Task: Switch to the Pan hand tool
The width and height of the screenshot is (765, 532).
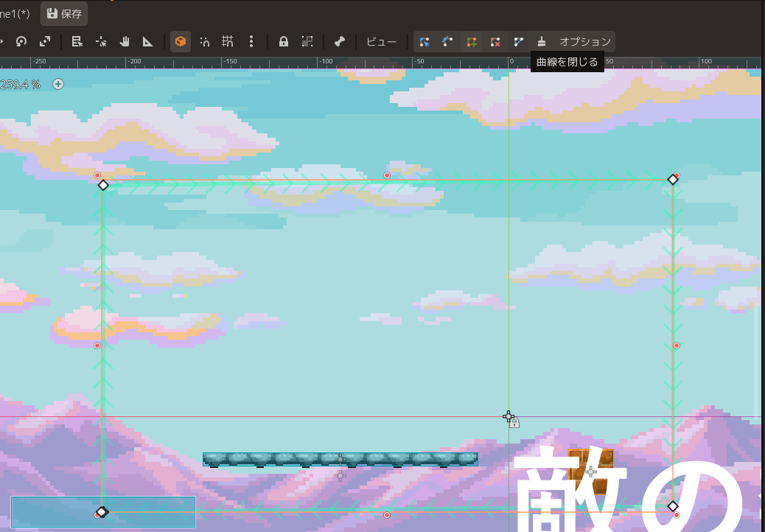Action: [x=125, y=41]
